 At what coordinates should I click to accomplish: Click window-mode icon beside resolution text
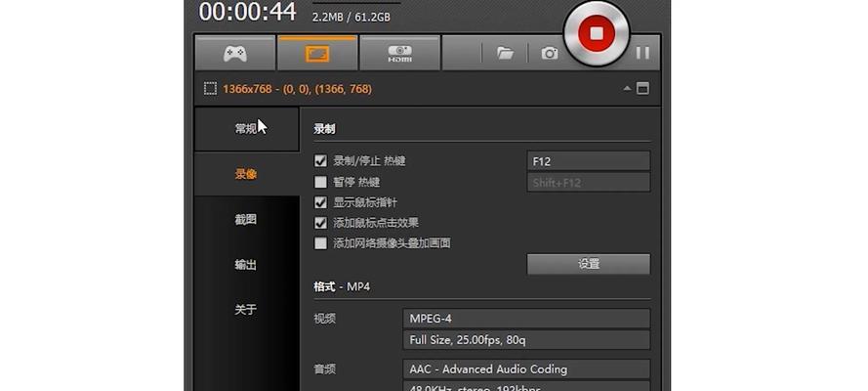click(x=642, y=89)
